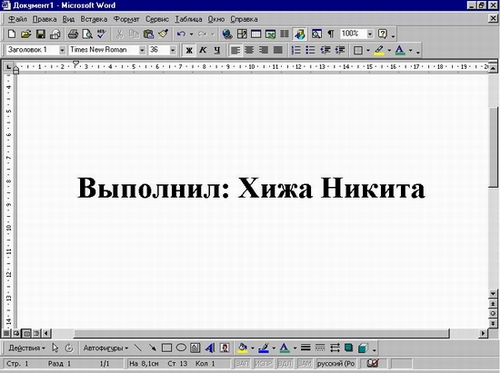
Task: Increase paragraph indent
Action: click(x=340, y=50)
